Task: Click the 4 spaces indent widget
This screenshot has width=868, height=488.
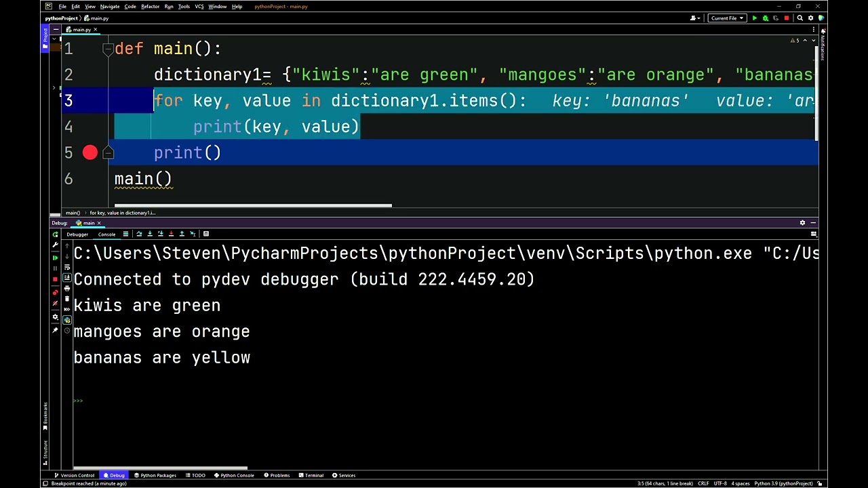Action: pos(741,483)
